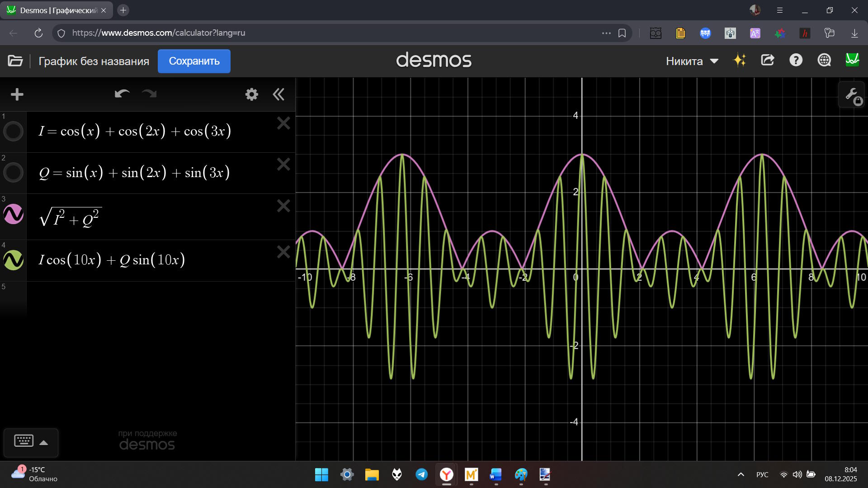Hide the green I cos(10x) curve
868x488 pixels.
click(x=14, y=260)
